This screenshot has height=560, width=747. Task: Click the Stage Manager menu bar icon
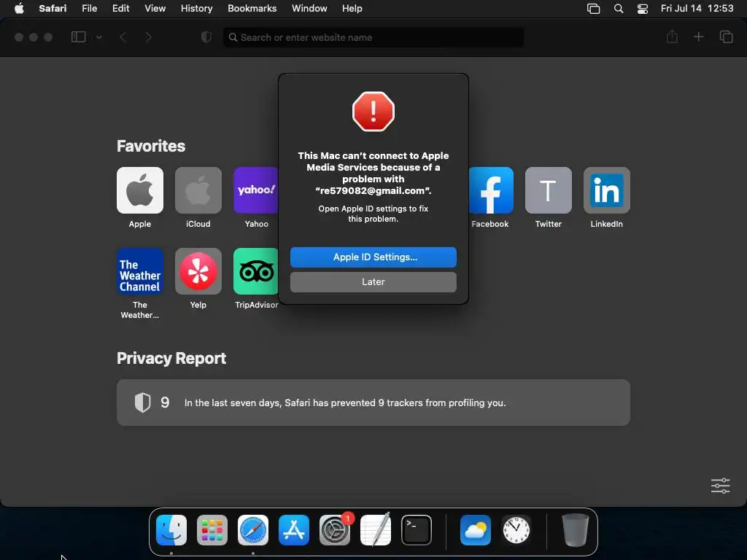tap(593, 9)
